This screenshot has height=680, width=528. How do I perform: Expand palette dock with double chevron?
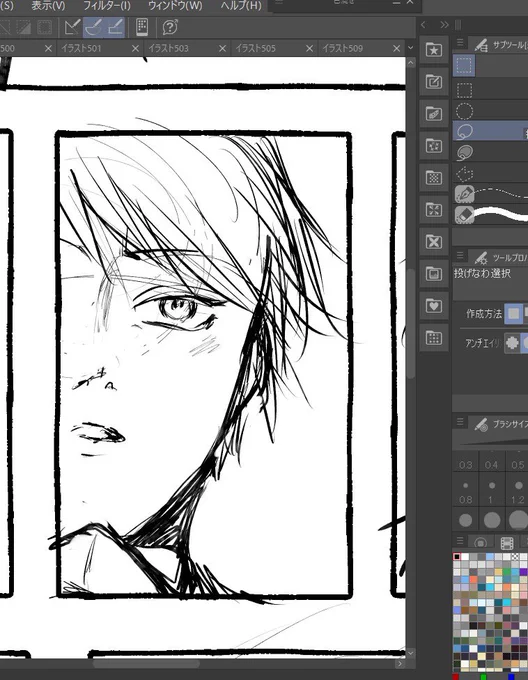coord(444,25)
